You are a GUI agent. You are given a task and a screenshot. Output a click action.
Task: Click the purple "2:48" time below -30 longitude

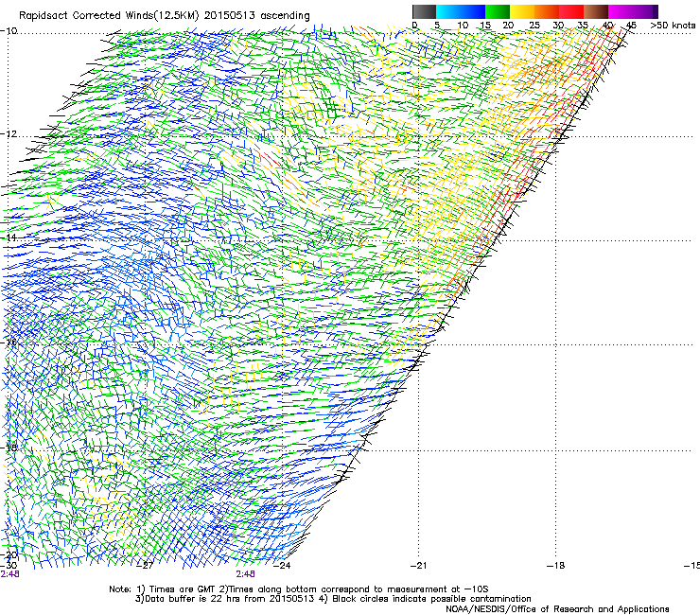9,574
